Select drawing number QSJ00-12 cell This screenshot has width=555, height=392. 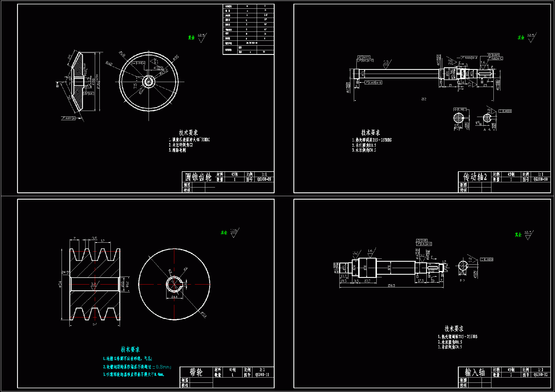click(x=541, y=375)
